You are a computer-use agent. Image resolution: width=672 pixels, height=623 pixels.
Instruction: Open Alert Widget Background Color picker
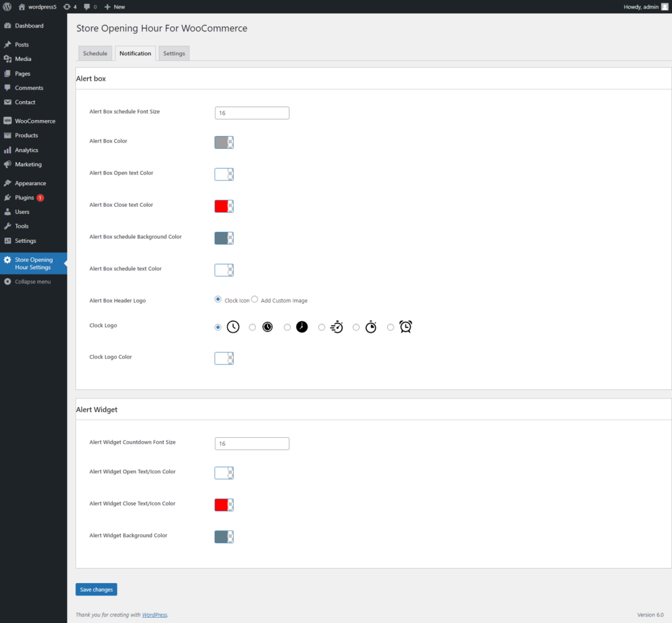224,537
